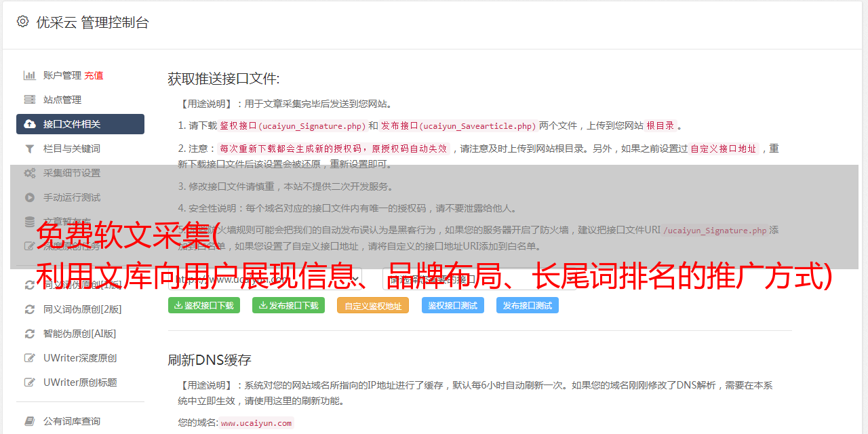The height and width of the screenshot is (434, 868).
Task: Click the blue 鉴权接口测试 button
Action: (453, 305)
